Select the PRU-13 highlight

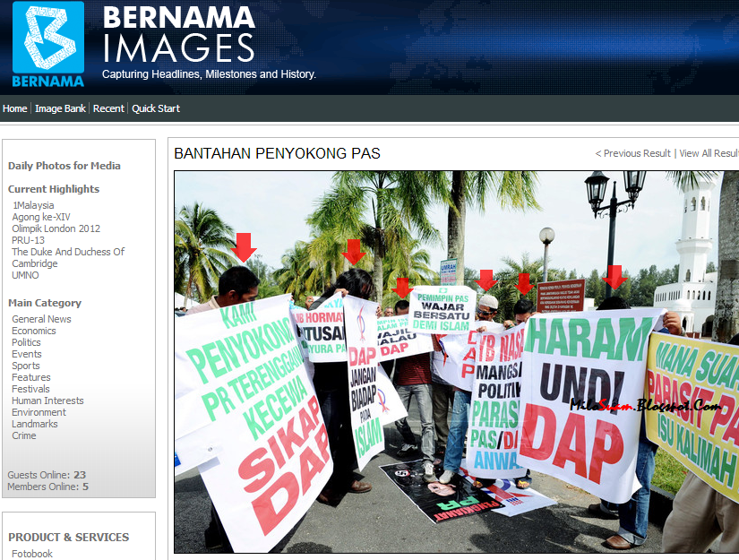tap(29, 240)
